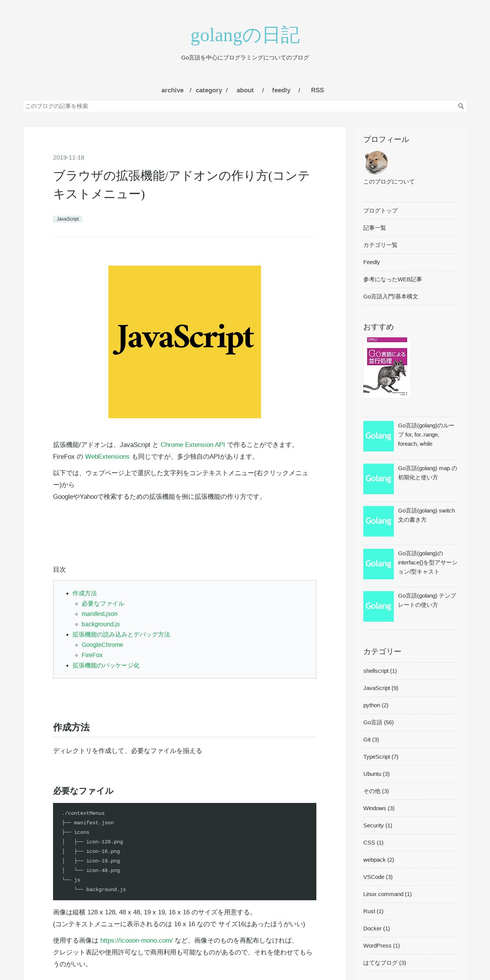Select the JavaScript tag under the title
The image size is (490, 980).
tap(68, 219)
